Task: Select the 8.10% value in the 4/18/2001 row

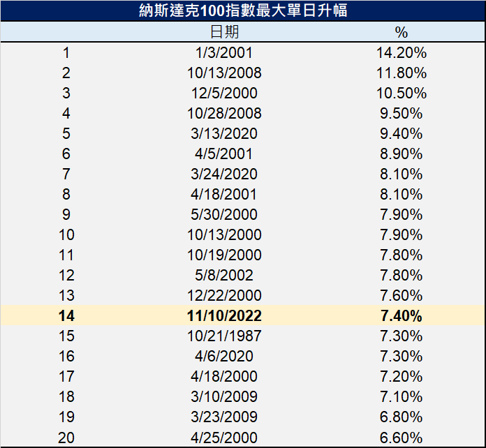Action: pyautogui.click(x=402, y=194)
